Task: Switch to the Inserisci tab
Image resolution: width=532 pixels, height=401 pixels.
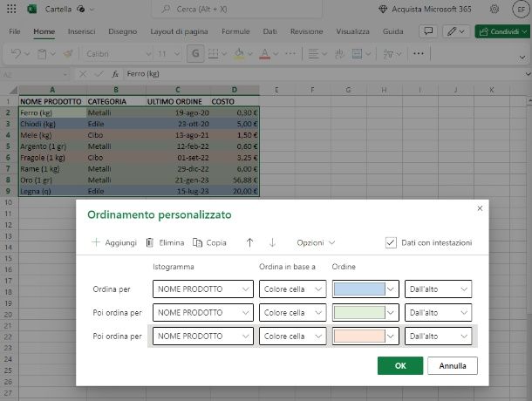Action: (81, 31)
